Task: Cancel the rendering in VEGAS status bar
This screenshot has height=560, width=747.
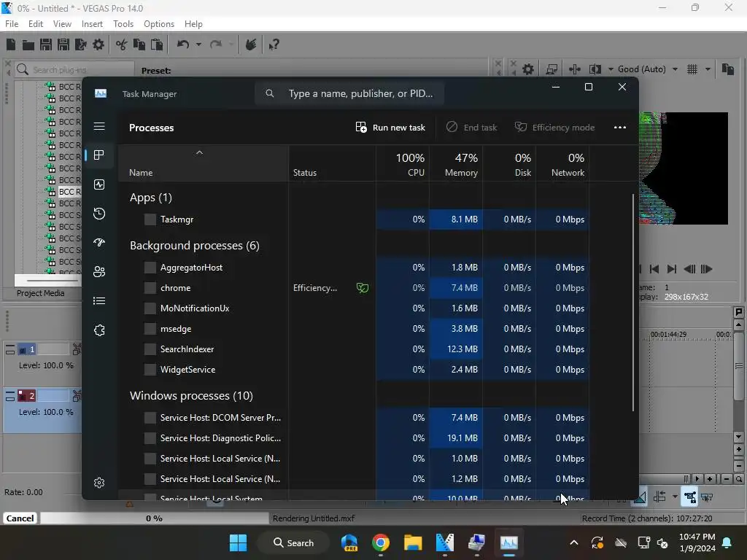Action: point(20,518)
